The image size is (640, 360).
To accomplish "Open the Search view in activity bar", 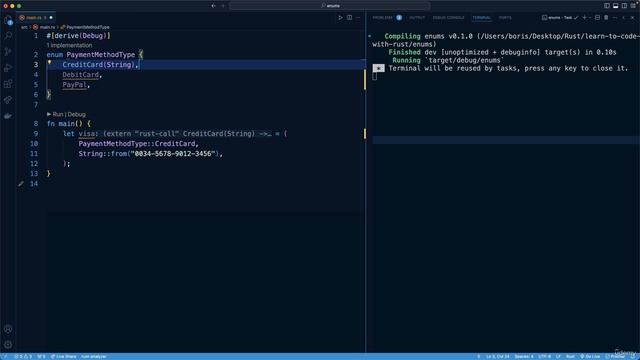I will [x=8, y=36].
